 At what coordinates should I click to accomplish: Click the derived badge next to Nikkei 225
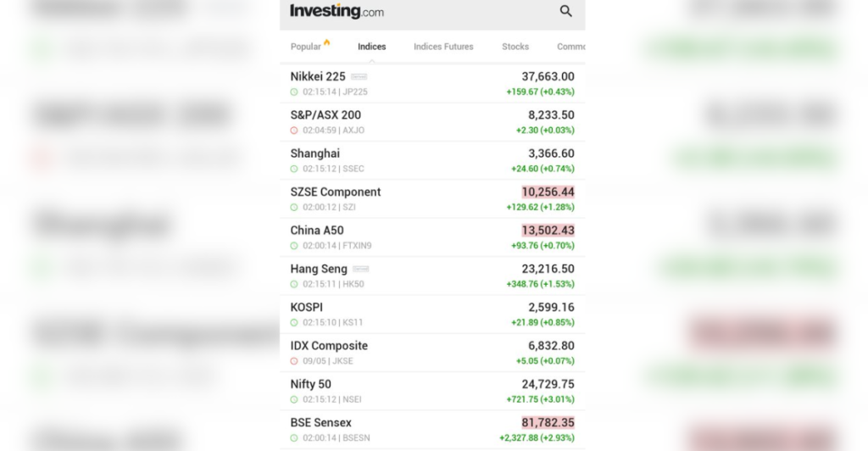(x=359, y=77)
